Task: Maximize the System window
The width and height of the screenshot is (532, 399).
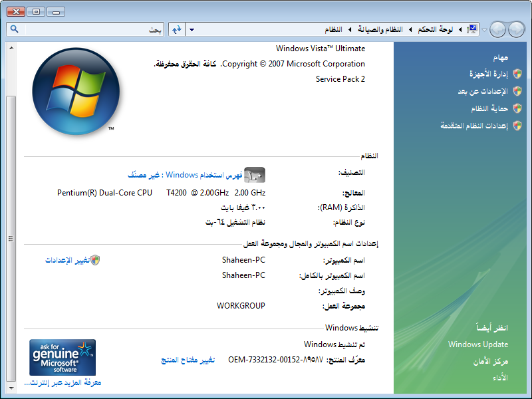Action: point(36,11)
